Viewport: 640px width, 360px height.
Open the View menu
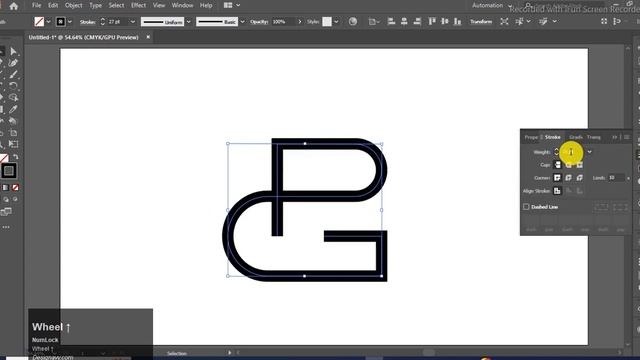159,5
